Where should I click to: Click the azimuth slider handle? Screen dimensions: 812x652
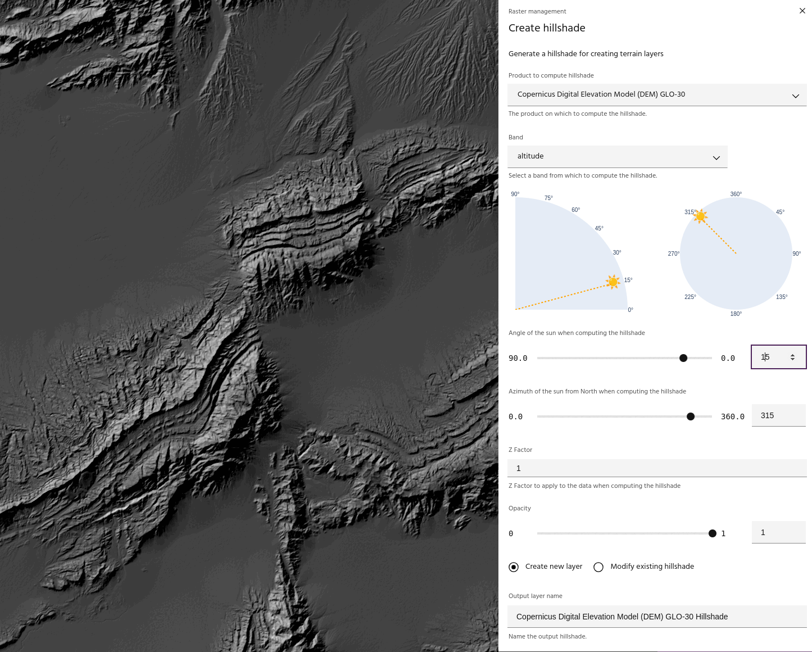click(x=691, y=416)
